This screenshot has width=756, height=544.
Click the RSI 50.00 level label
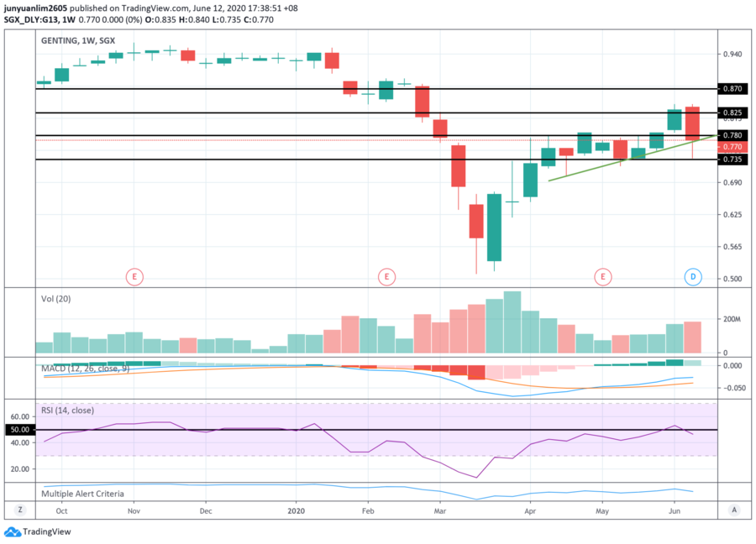(x=20, y=429)
